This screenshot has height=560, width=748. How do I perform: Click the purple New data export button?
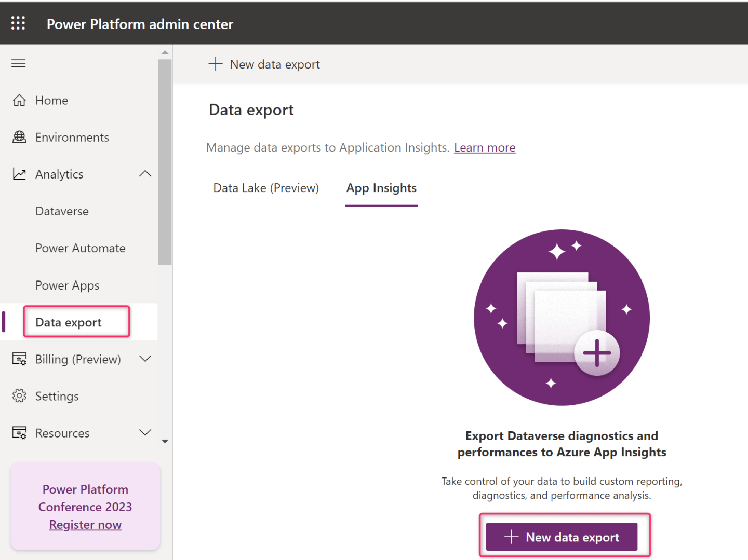562,537
